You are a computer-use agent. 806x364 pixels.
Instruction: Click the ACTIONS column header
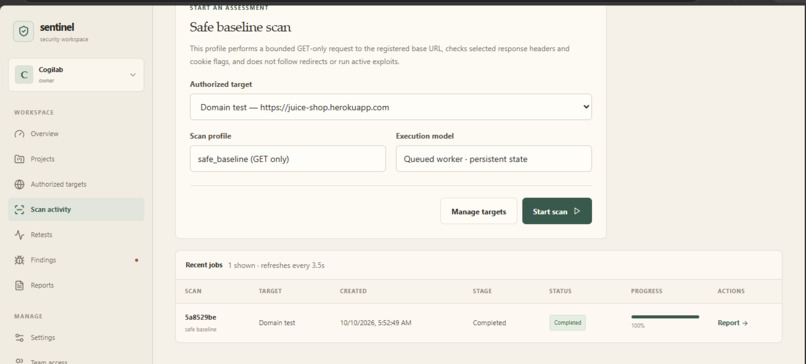pos(731,291)
